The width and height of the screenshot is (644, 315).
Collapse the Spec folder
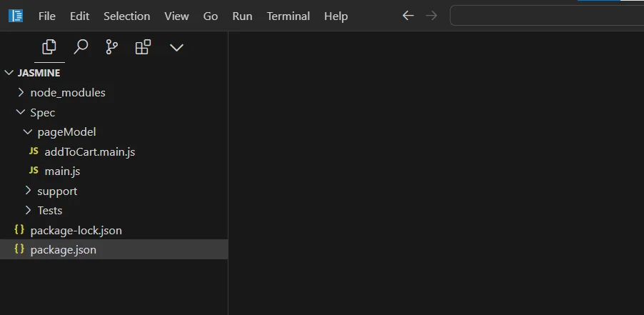coord(42,113)
